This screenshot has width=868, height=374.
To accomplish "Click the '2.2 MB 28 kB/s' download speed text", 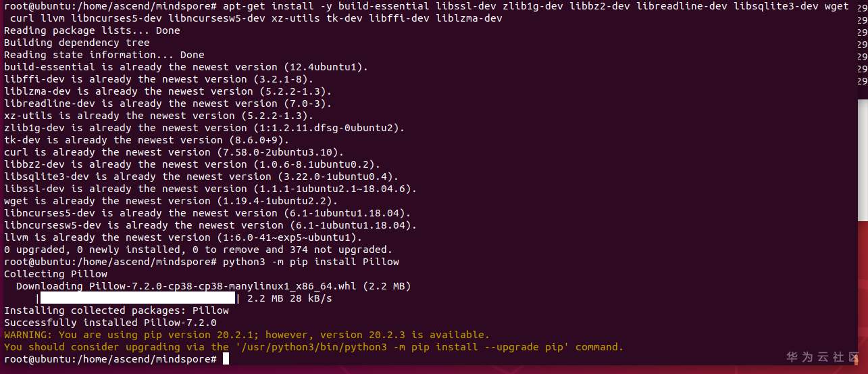I will 290,298.
